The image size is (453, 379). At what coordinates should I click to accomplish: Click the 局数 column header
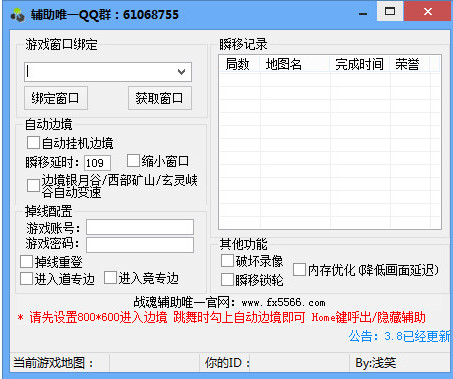pos(239,64)
